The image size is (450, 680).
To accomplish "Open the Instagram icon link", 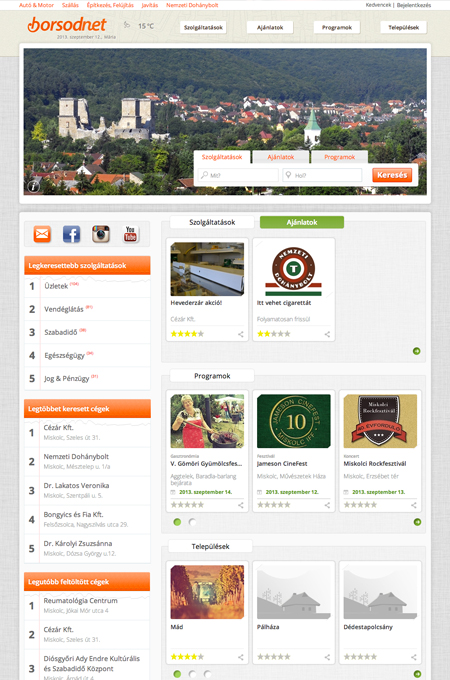I will click(x=101, y=234).
